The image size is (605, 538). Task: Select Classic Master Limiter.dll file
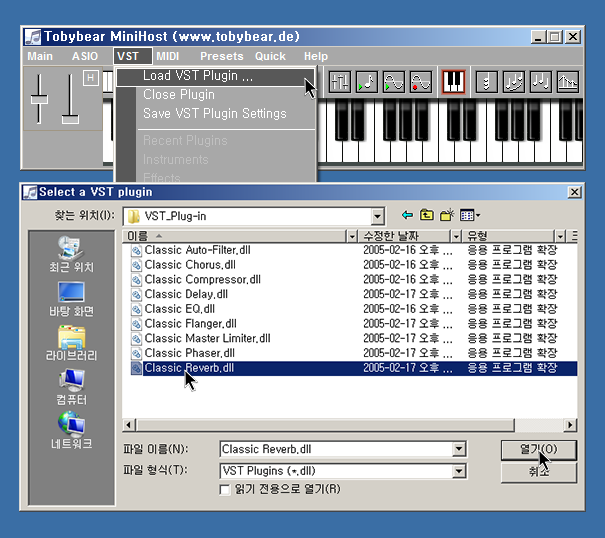201,338
